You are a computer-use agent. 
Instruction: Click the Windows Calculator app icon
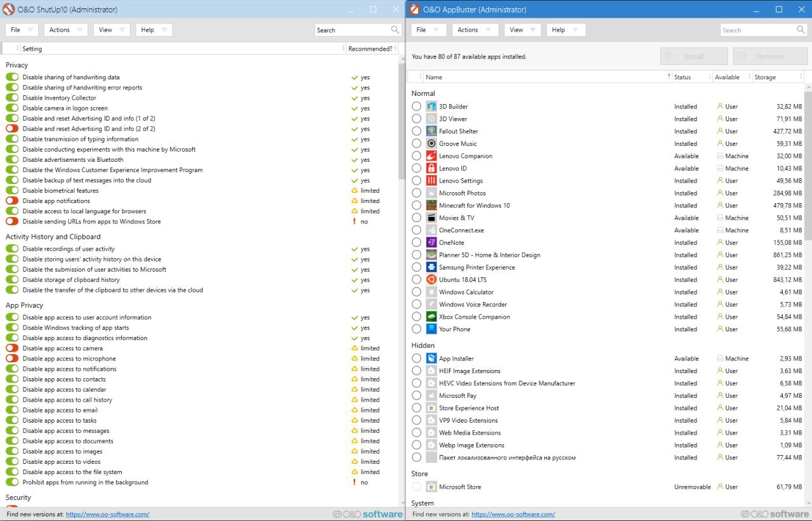[x=431, y=292]
